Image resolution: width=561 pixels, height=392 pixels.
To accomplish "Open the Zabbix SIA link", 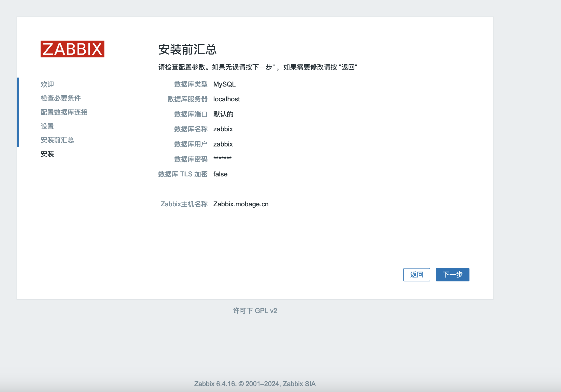I will click(x=299, y=384).
